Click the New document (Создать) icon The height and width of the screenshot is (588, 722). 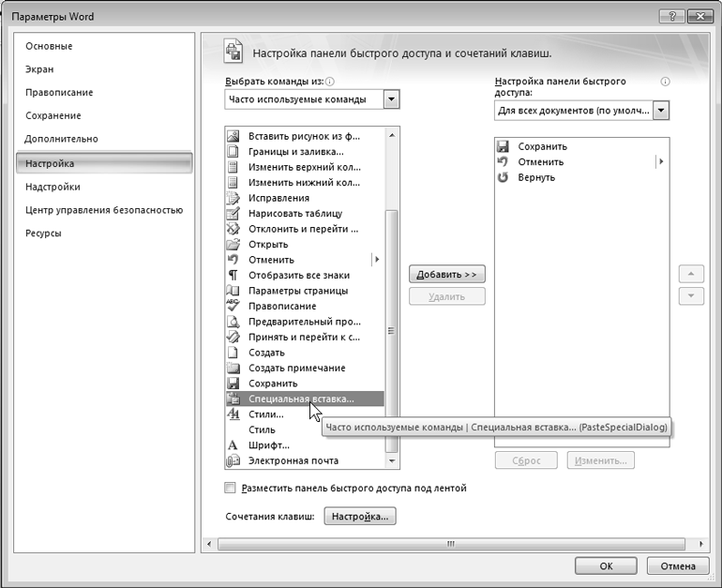point(233,353)
